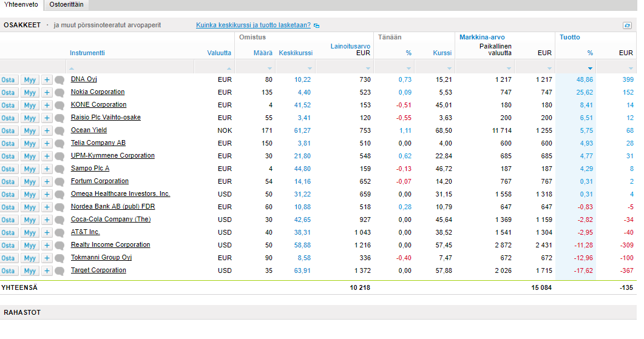
Task: Sort by Lainoitusarvo EUR column arrow
Action: (368, 69)
